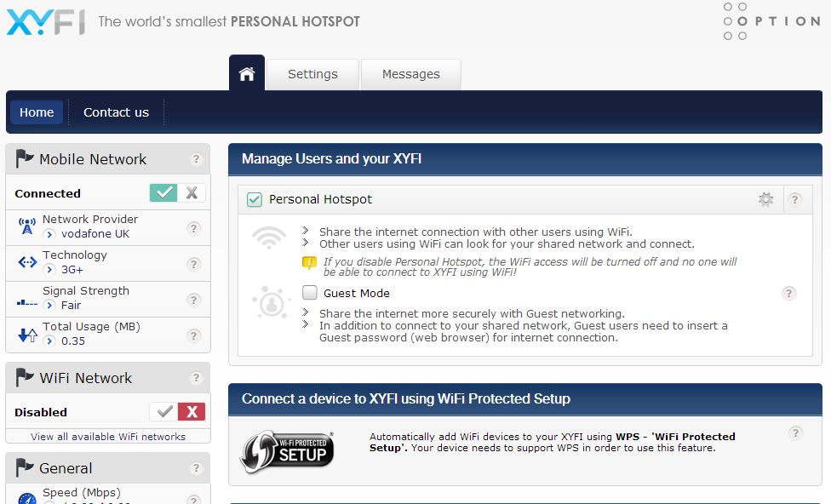831x504 pixels.
Task: Click the General panel title
Action: pyautogui.click(x=66, y=468)
